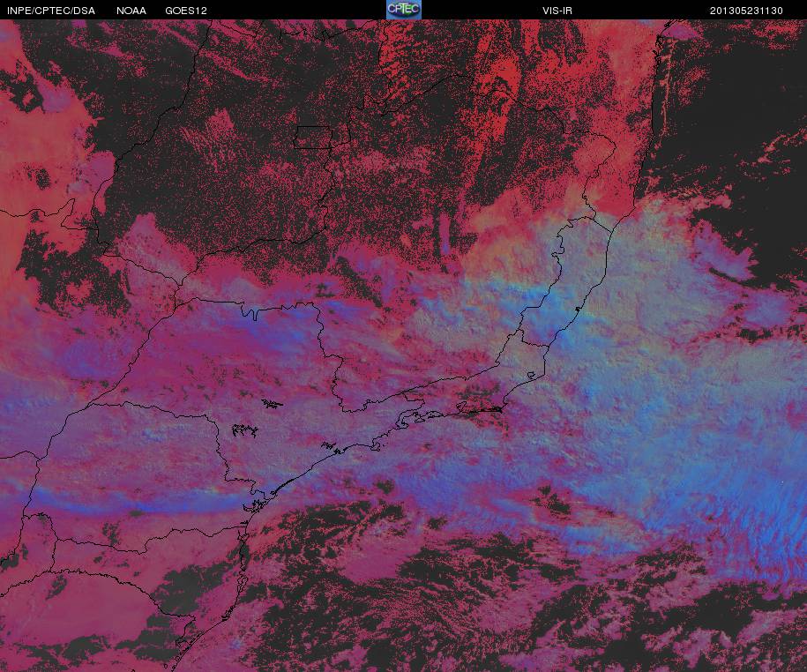Viewport: 807px width, 672px height.
Task: Select the 201305231130 timestamp text
Action: click(x=746, y=11)
